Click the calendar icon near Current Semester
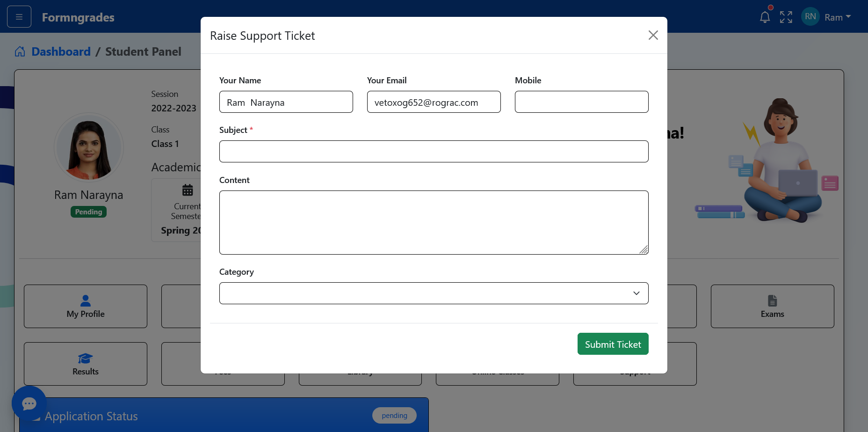The image size is (868, 432). 187,190
